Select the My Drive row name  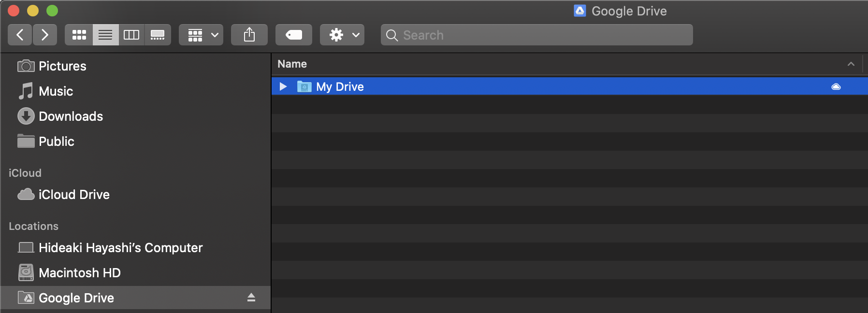pos(340,87)
